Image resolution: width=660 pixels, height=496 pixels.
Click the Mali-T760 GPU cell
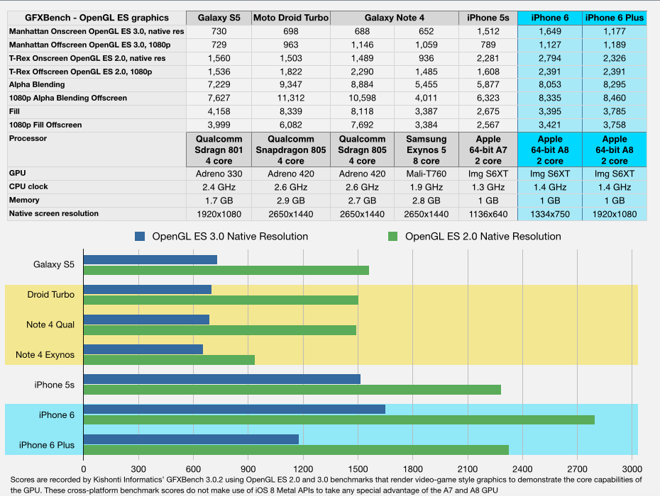(x=426, y=173)
